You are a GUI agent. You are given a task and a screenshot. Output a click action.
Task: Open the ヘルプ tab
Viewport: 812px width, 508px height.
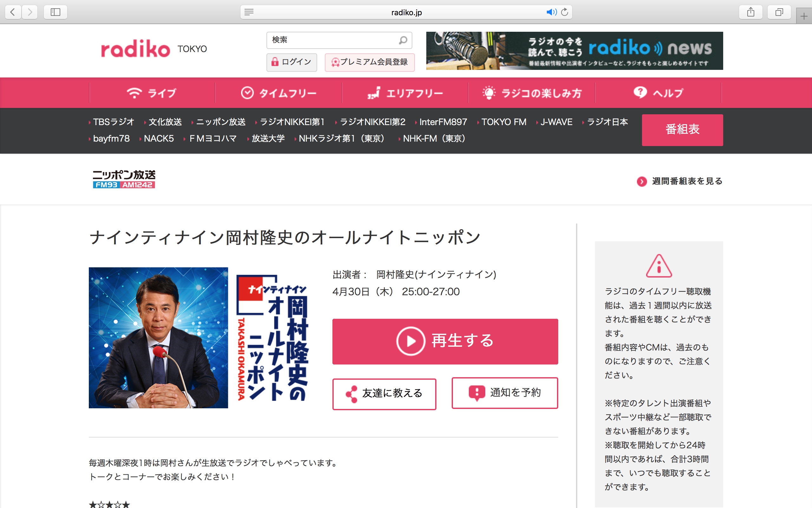pyautogui.click(x=658, y=93)
